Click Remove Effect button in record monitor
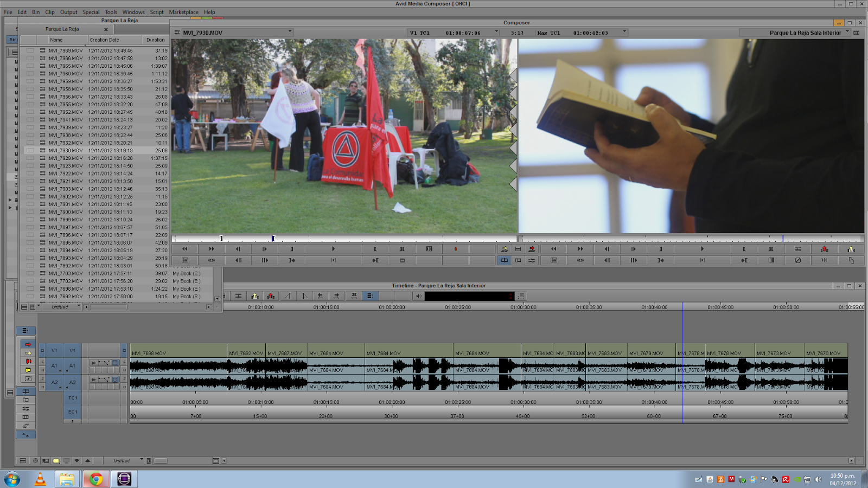This screenshot has height=488, width=868. point(797,260)
